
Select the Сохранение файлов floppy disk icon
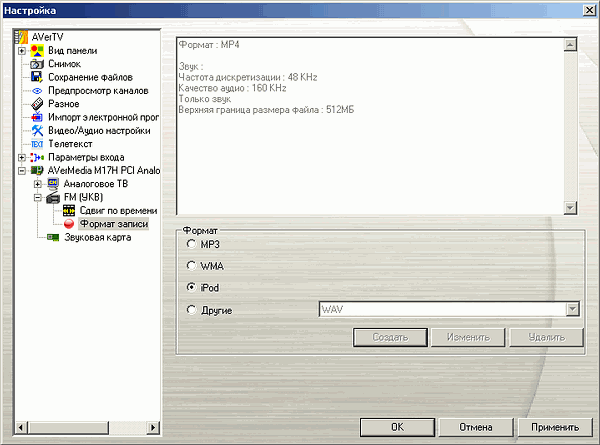coord(37,77)
